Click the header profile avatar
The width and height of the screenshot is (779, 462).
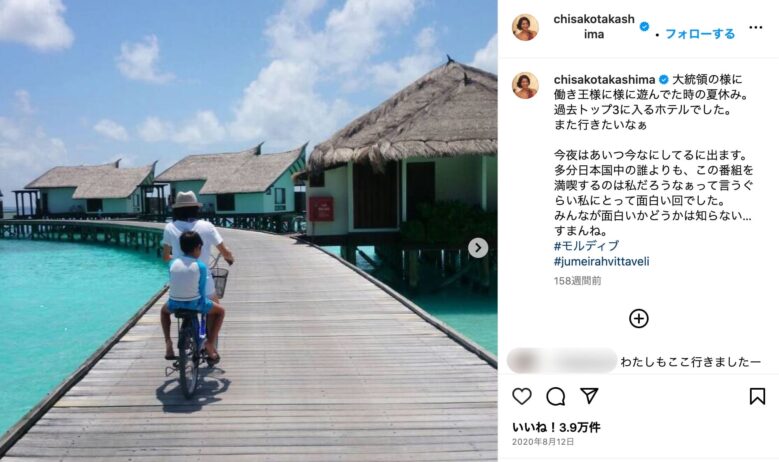(525, 27)
